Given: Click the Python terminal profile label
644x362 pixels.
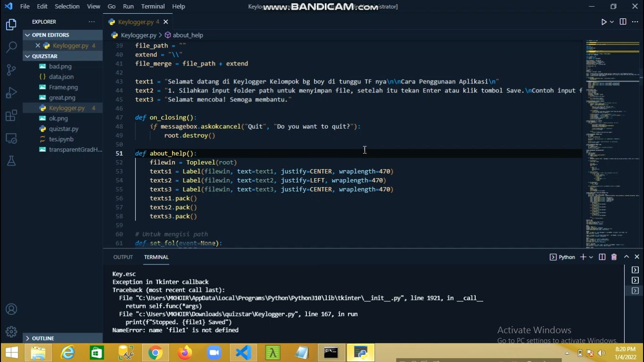Looking at the screenshot, I should tap(563, 257).
